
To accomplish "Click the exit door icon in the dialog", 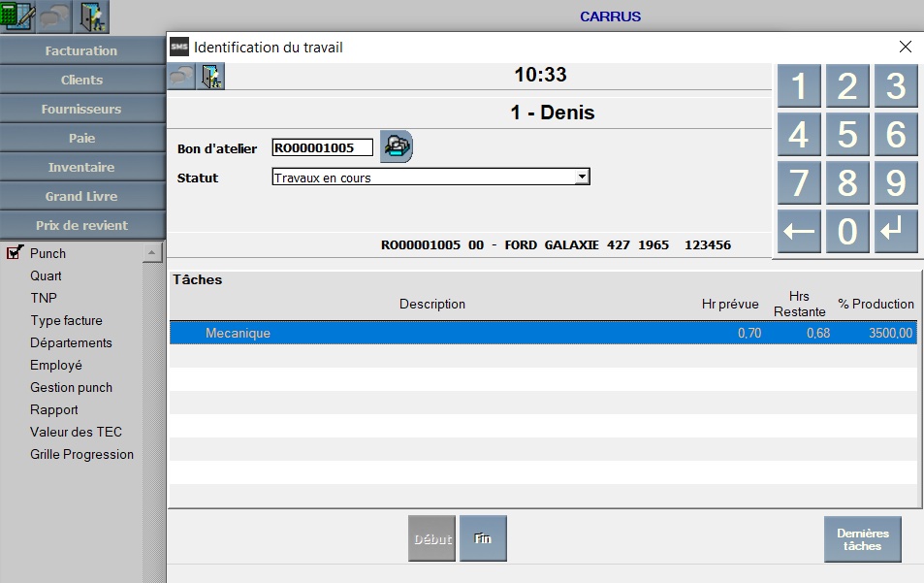I will tap(210, 77).
